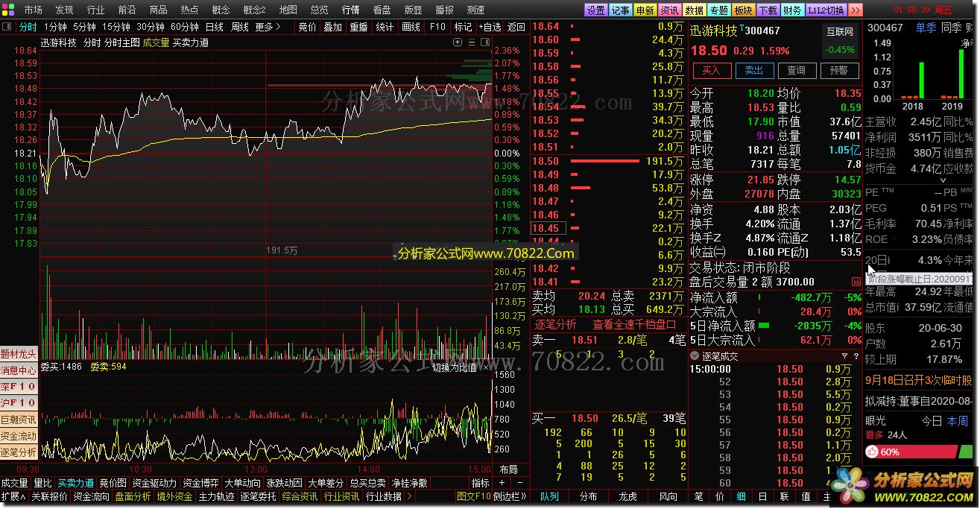
Task: Click the T marker beside 迅游科技
Action: 742,28
